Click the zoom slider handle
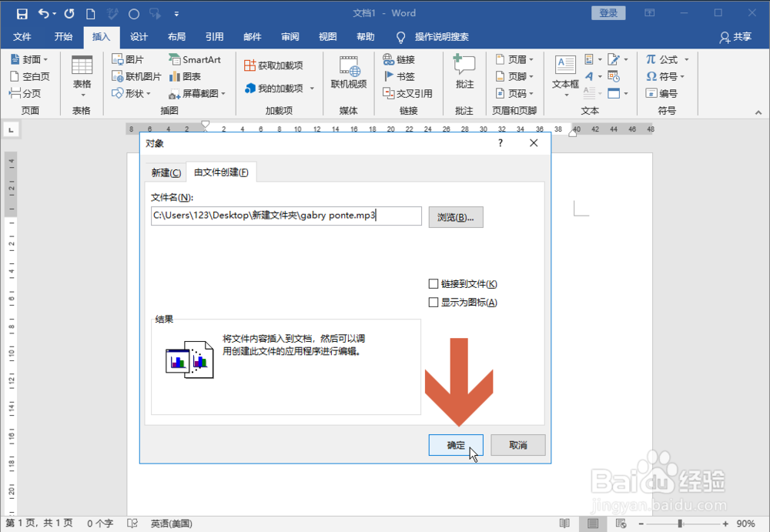 [680, 524]
